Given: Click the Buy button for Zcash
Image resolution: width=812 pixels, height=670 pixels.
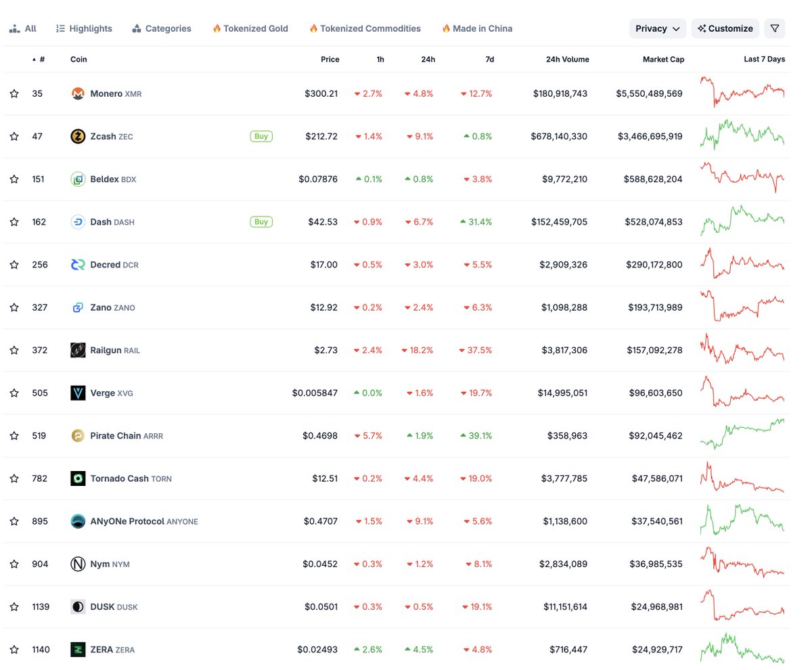Looking at the screenshot, I should coord(261,136).
